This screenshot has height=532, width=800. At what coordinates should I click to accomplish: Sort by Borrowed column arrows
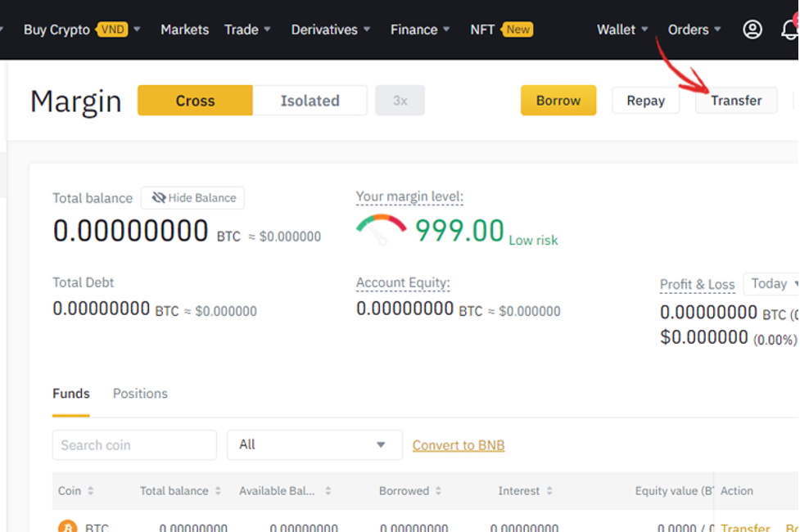pyautogui.click(x=438, y=491)
